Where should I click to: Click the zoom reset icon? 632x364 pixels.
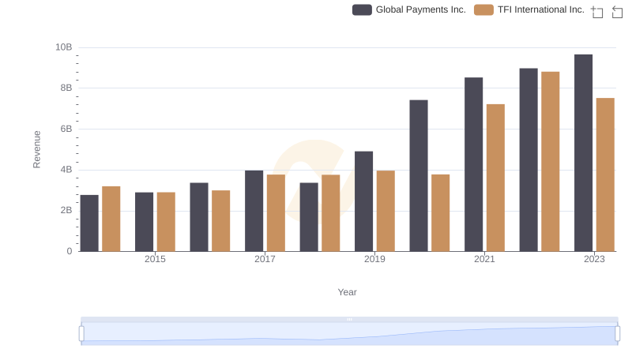click(x=617, y=12)
